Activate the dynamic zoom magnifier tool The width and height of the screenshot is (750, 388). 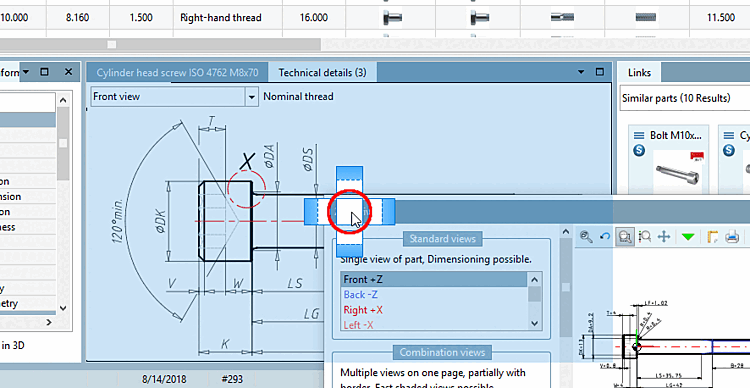click(645, 236)
